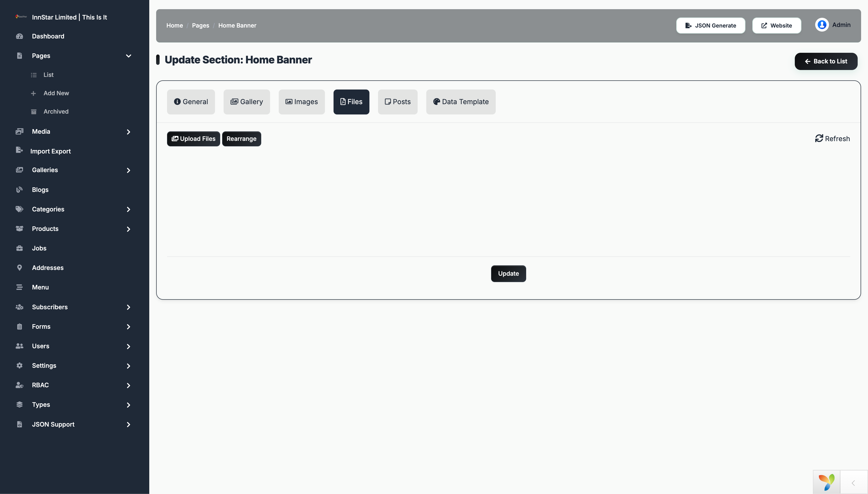
Task: Click the Dashboard gauge icon
Action: coord(19,36)
